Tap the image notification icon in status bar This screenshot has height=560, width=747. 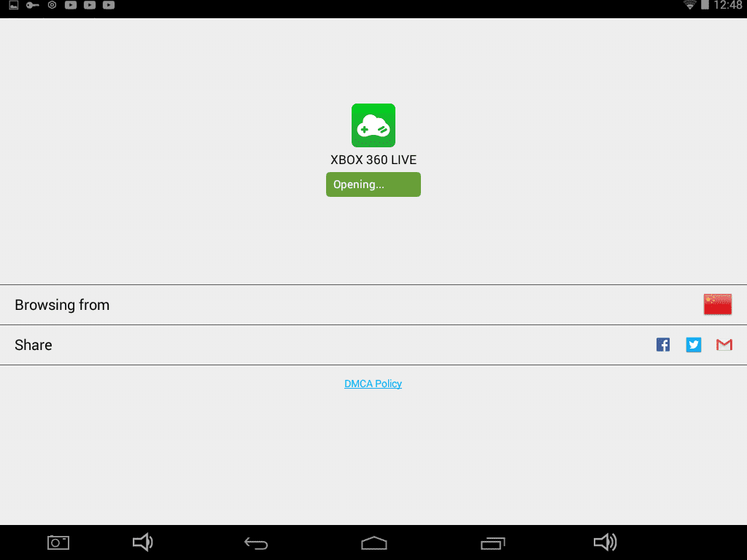point(14,5)
